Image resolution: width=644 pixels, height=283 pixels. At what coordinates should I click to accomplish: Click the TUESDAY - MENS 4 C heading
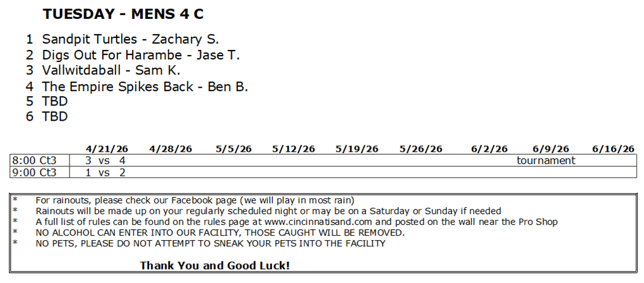123,14
